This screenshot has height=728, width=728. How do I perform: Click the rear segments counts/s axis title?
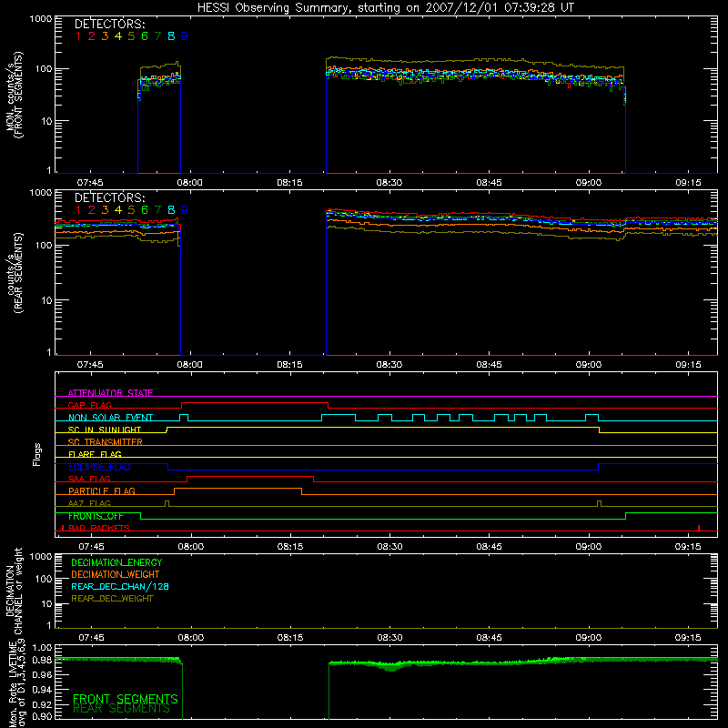coord(14,273)
